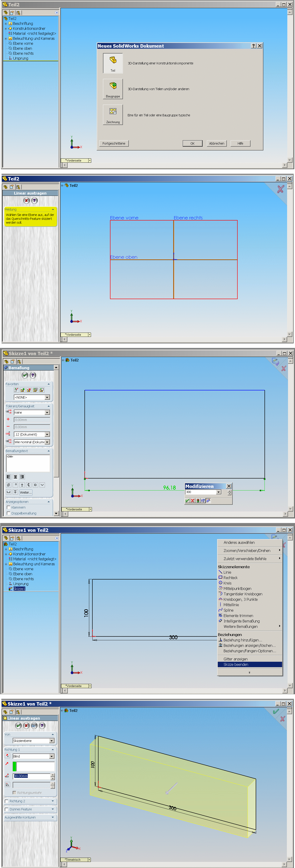Collapse the Toleranz/Genauigkeit section
The width and height of the screenshot is (295, 868).
point(49,406)
